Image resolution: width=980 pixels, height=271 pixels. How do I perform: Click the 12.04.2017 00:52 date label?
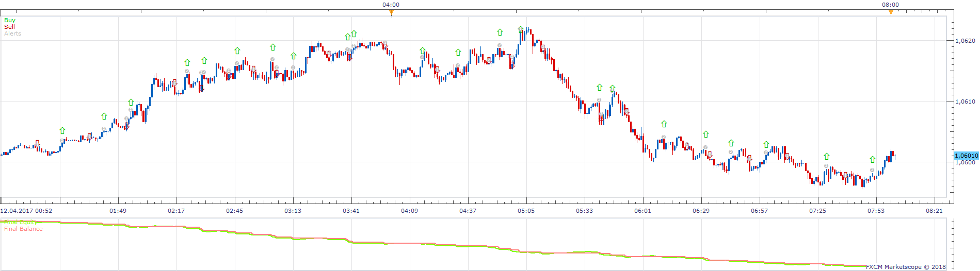(x=26, y=211)
